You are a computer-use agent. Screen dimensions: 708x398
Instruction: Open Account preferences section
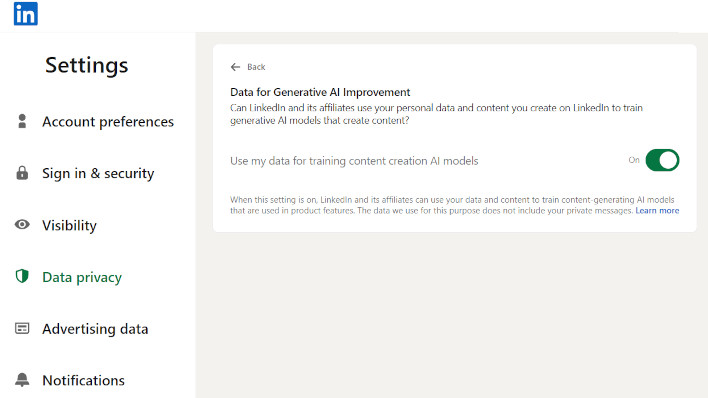pos(108,121)
